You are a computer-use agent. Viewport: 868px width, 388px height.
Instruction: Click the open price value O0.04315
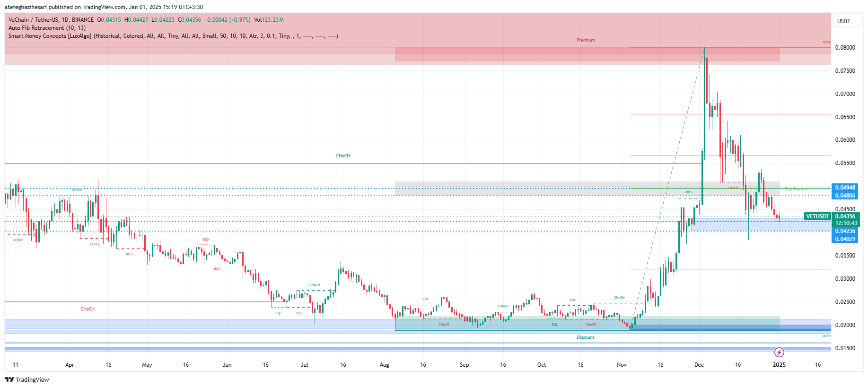(109, 20)
